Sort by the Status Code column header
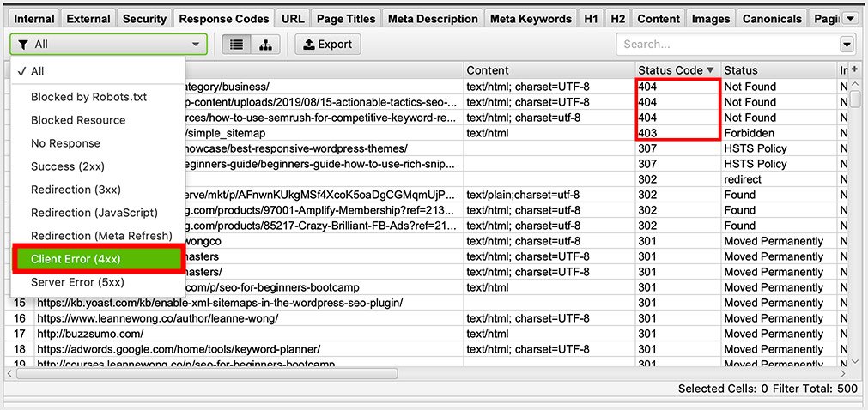This screenshot has height=410, width=868. (x=677, y=70)
